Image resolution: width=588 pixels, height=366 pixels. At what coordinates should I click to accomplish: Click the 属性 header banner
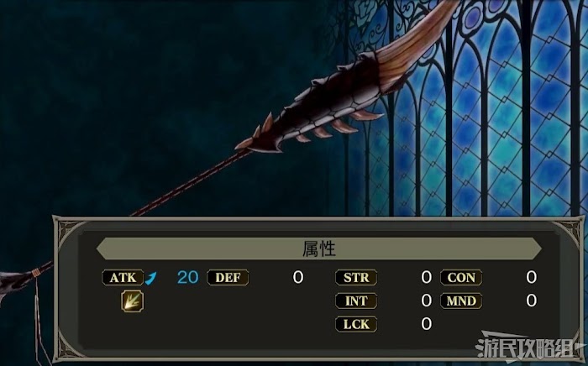click(318, 248)
